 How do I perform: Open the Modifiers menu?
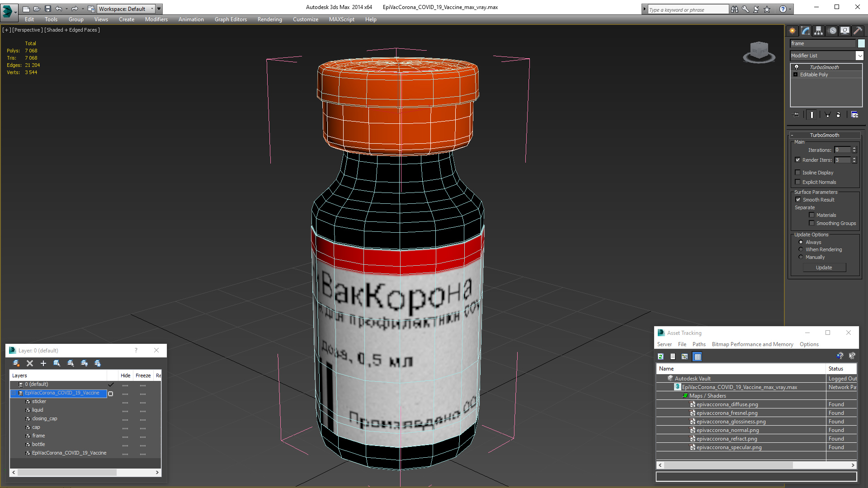pyautogui.click(x=156, y=19)
